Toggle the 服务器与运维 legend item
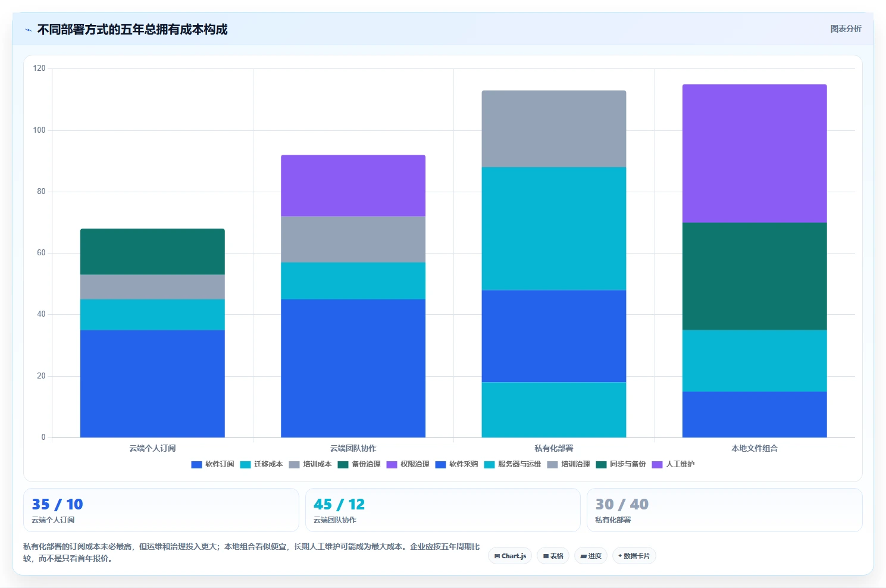886x588 pixels. tap(512, 464)
